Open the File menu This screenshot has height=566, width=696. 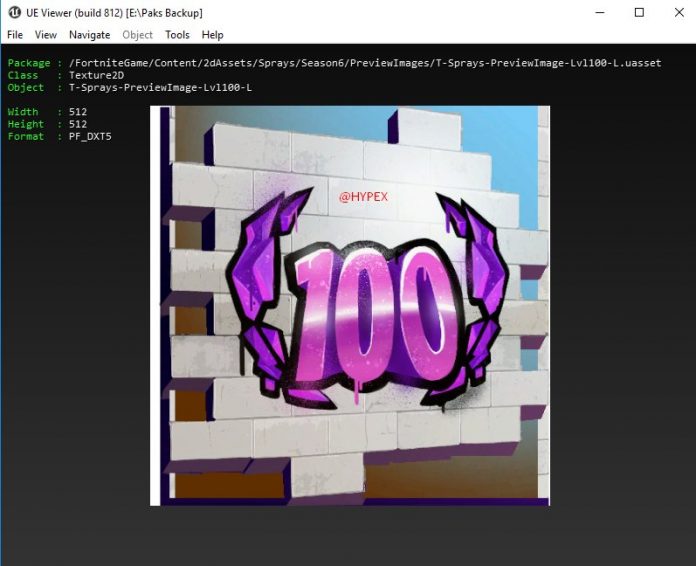click(x=15, y=35)
